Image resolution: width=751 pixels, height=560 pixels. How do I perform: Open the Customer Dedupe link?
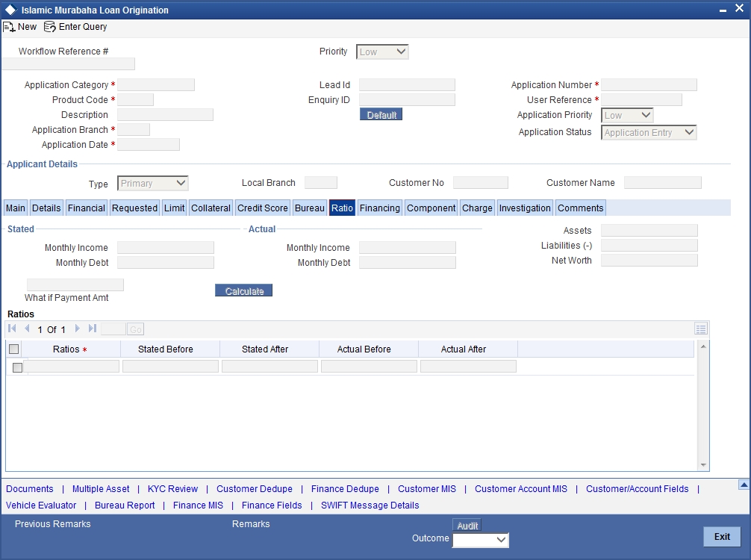[x=255, y=488]
